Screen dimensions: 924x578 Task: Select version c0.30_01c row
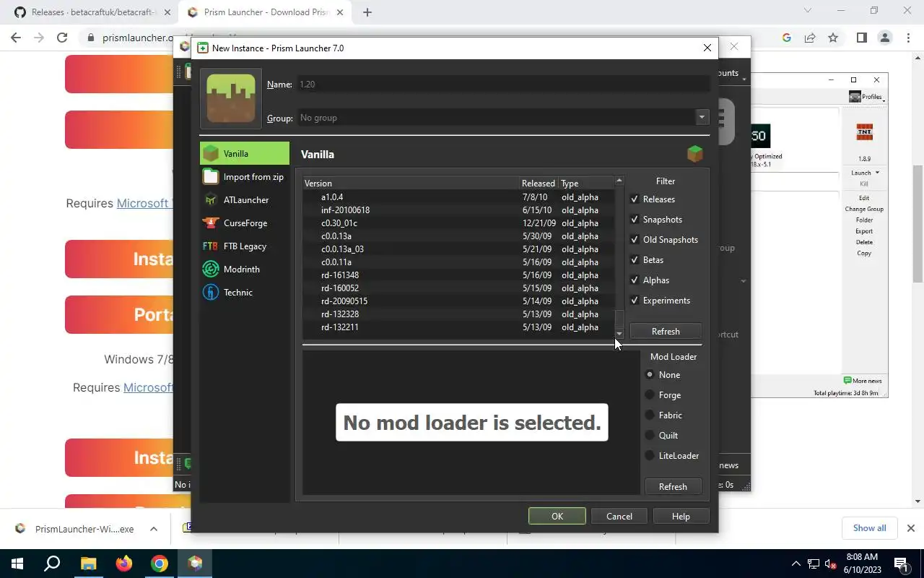point(458,223)
